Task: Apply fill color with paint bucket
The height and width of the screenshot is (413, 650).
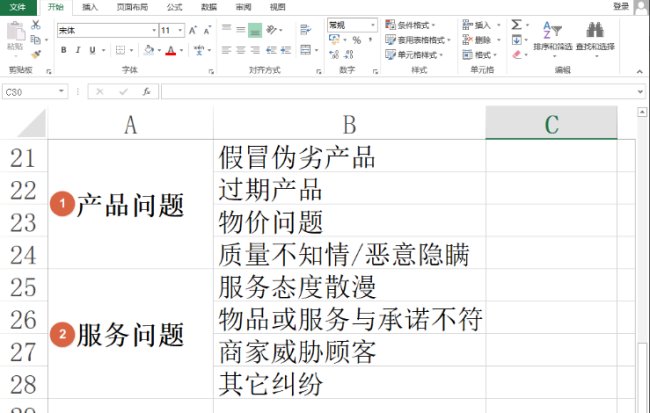Action: [x=149, y=50]
